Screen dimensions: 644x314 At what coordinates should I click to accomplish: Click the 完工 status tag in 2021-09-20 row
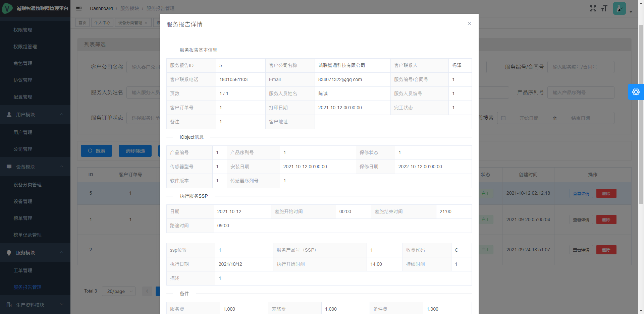pos(485,219)
